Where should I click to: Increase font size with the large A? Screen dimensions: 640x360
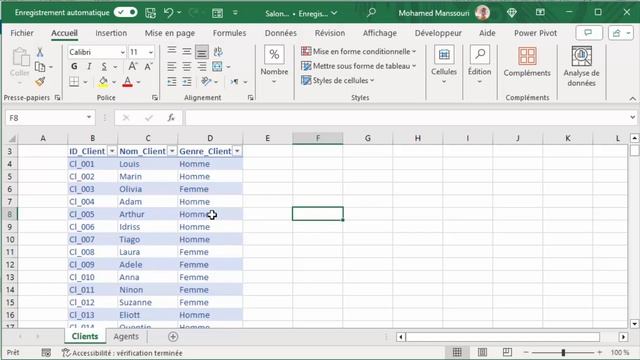point(133,66)
